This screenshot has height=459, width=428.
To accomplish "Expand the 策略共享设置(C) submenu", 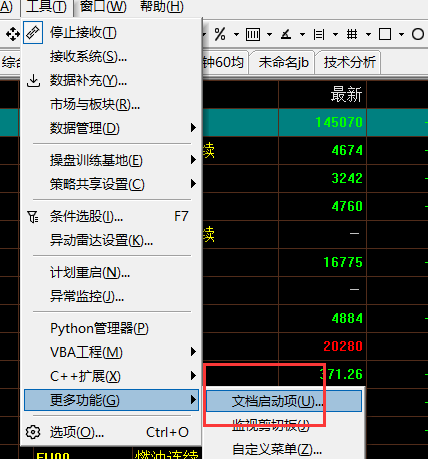I will 193,184.
